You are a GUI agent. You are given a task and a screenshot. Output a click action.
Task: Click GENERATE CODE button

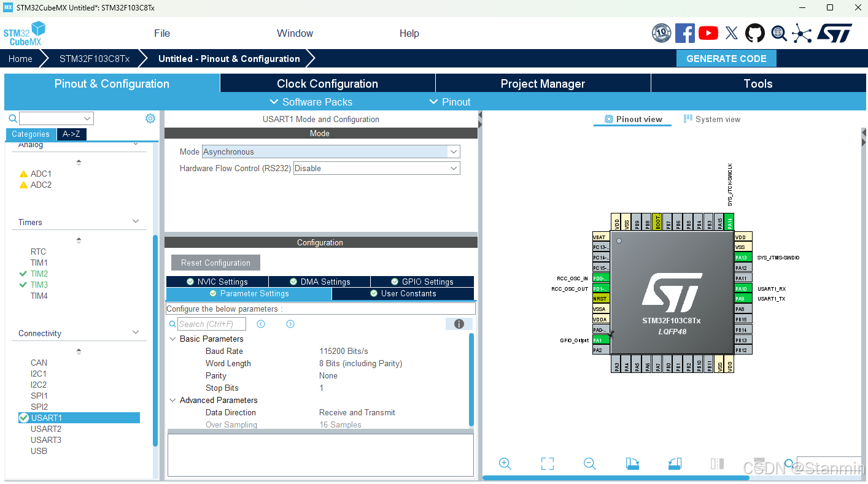click(x=726, y=59)
